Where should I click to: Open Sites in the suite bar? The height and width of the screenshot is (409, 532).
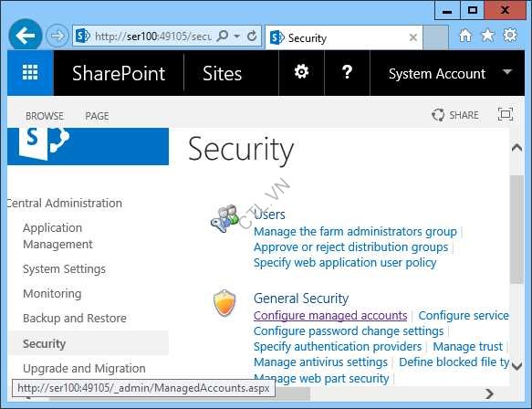pyautogui.click(x=223, y=73)
